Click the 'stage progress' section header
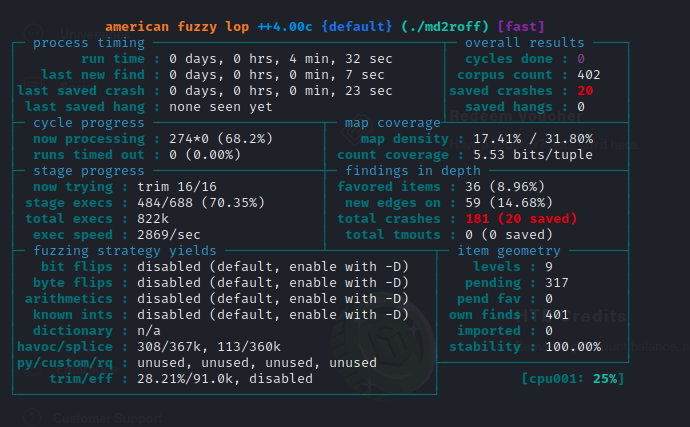The height and width of the screenshot is (427, 690). [x=89, y=171]
